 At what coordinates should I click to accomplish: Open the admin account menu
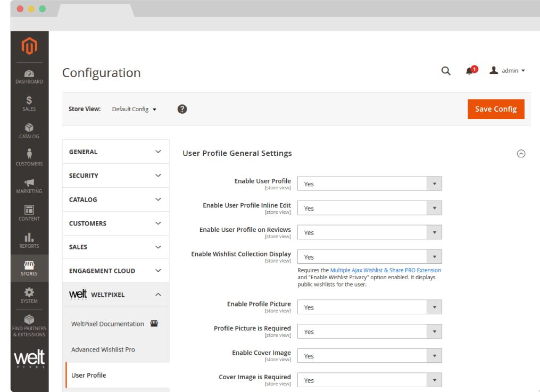tap(509, 71)
